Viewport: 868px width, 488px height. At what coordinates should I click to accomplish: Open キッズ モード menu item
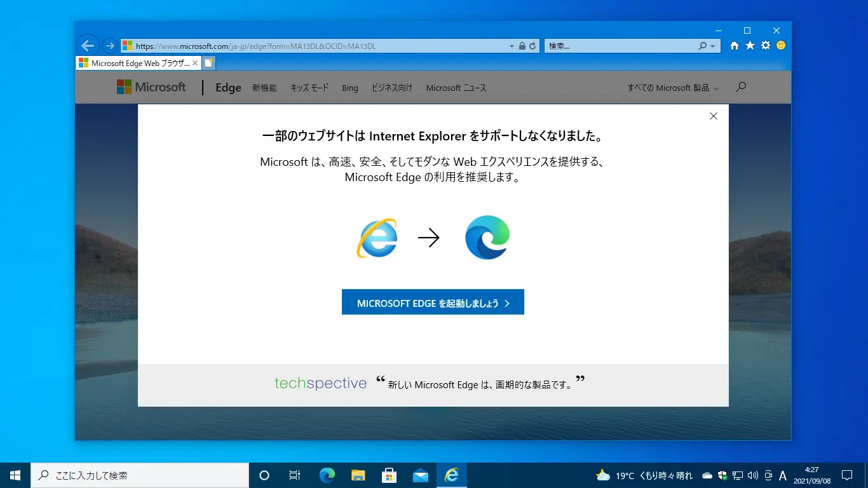click(x=309, y=88)
